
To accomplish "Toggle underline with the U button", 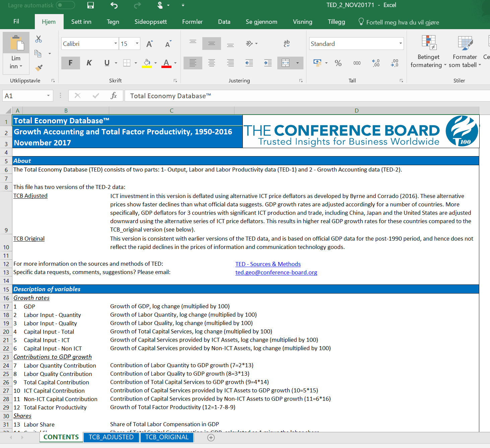I will pyautogui.click(x=107, y=63).
